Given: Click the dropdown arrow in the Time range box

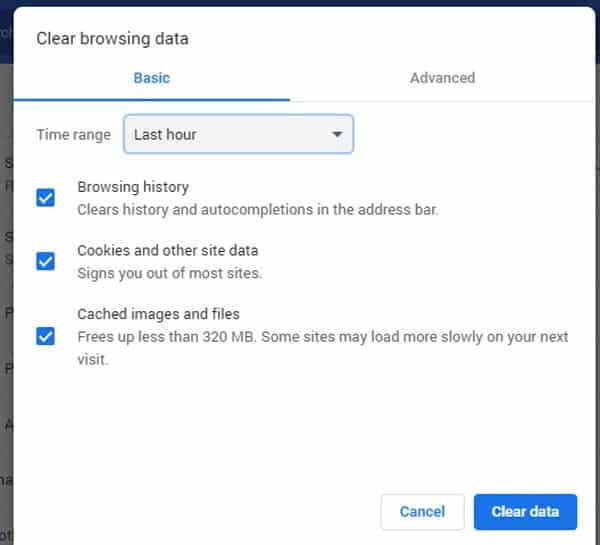Looking at the screenshot, I should click(x=337, y=134).
